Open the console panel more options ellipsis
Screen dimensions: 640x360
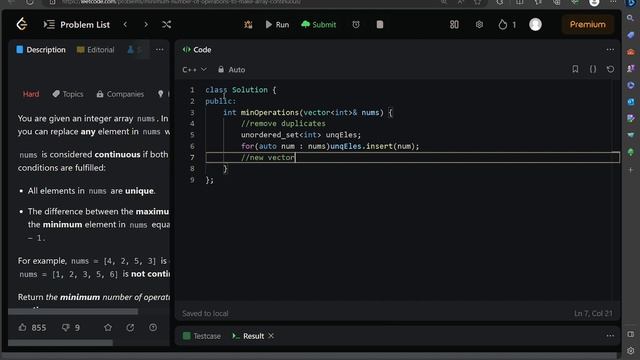pyautogui.click(x=610, y=336)
